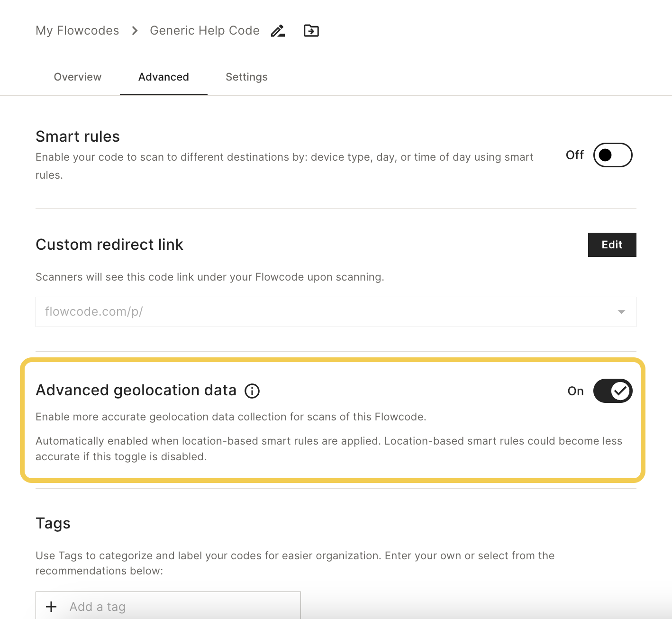Go to My Flowcodes breadcrumb link
The height and width of the screenshot is (619, 672).
coord(77,31)
